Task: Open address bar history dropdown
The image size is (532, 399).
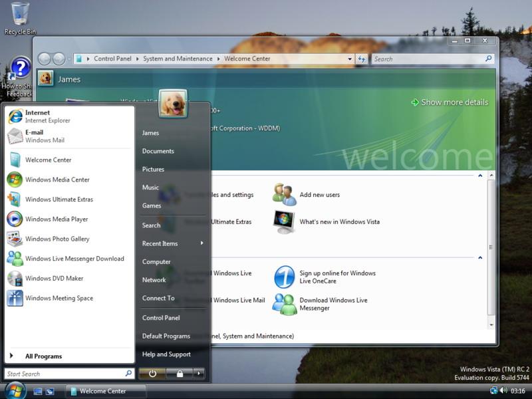Action: pyautogui.click(x=350, y=59)
